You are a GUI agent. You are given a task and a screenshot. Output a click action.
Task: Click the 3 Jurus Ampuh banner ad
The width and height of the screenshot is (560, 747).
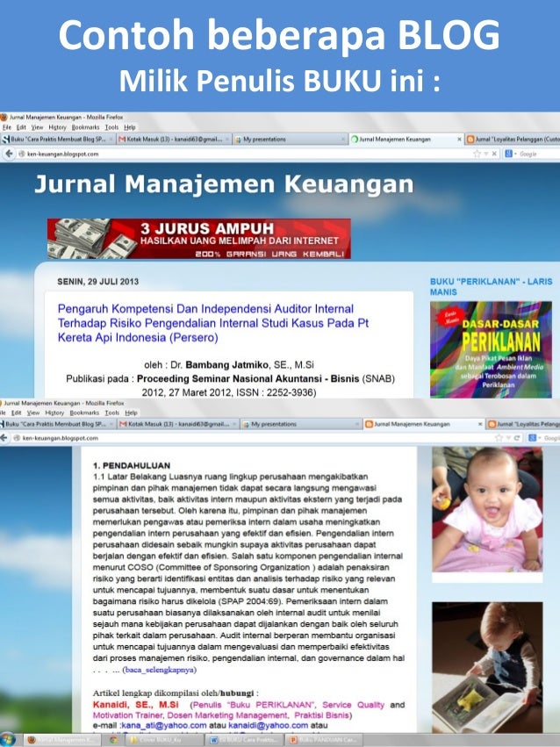coord(199,239)
